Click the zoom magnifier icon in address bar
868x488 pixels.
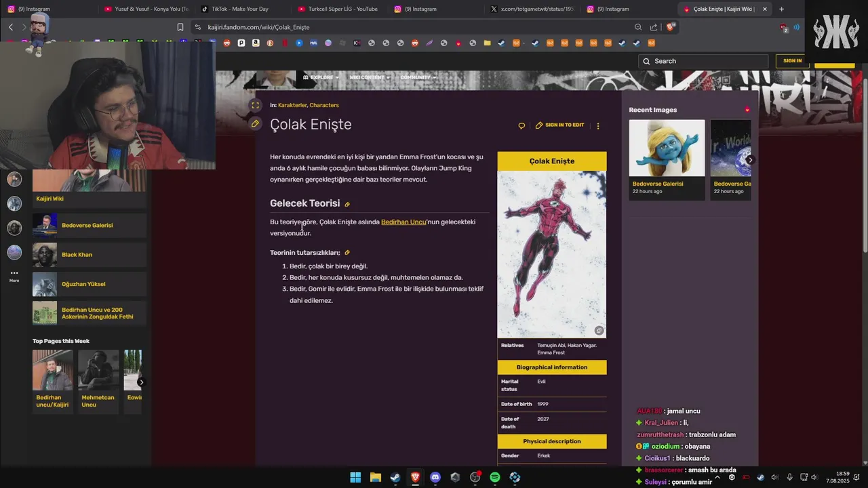pos(638,27)
